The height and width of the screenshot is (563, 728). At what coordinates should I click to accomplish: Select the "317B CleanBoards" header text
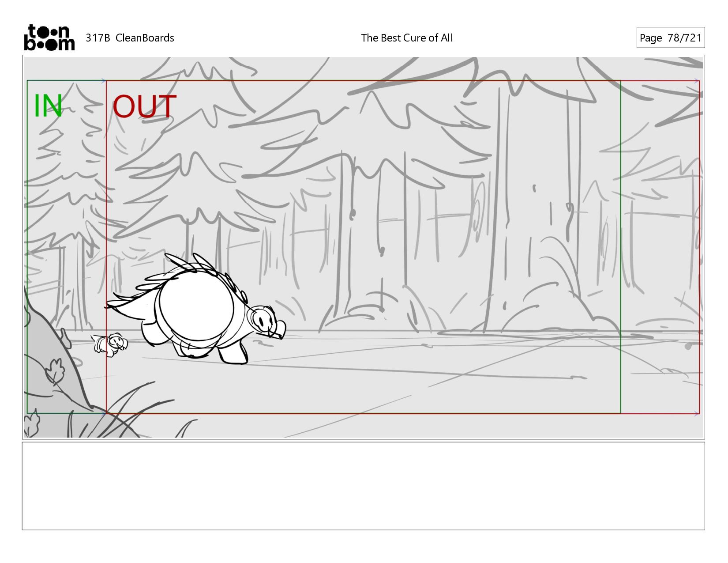coord(130,38)
